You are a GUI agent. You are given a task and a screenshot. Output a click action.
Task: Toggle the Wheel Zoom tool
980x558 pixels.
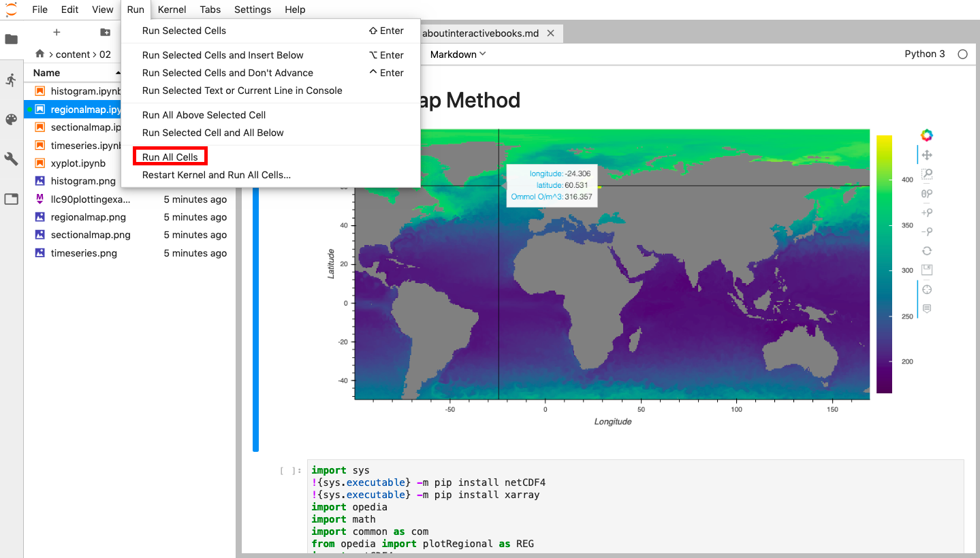click(926, 193)
